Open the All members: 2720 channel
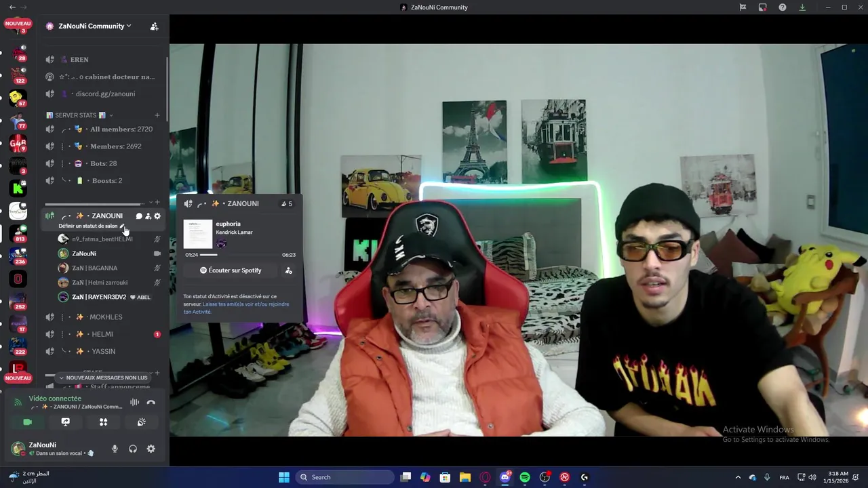868x488 pixels. 103,129
